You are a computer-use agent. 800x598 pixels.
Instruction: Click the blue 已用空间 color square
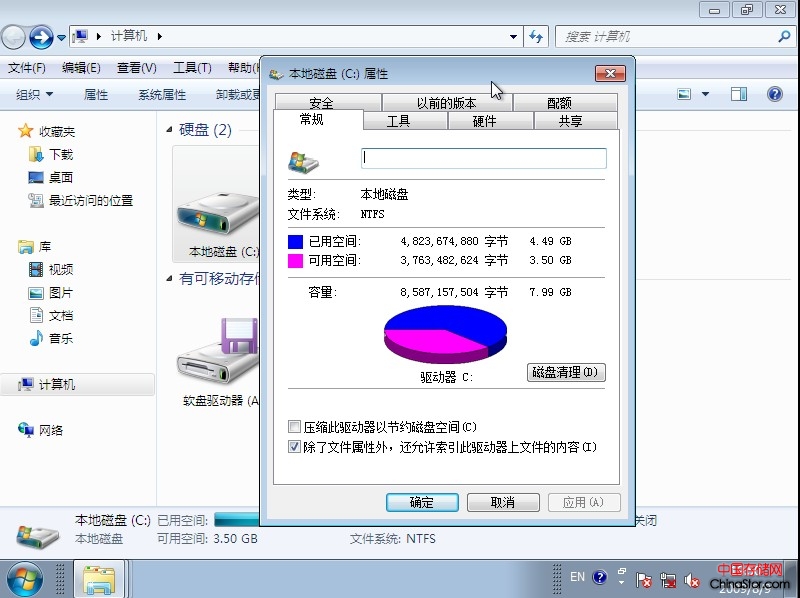tap(295, 242)
